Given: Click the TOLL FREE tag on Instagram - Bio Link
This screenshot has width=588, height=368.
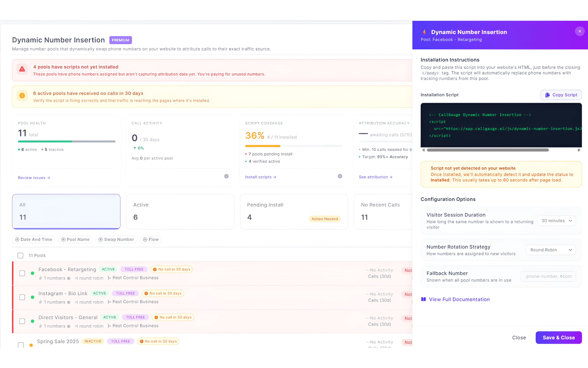Looking at the screenshot, I should pos(125,293).
